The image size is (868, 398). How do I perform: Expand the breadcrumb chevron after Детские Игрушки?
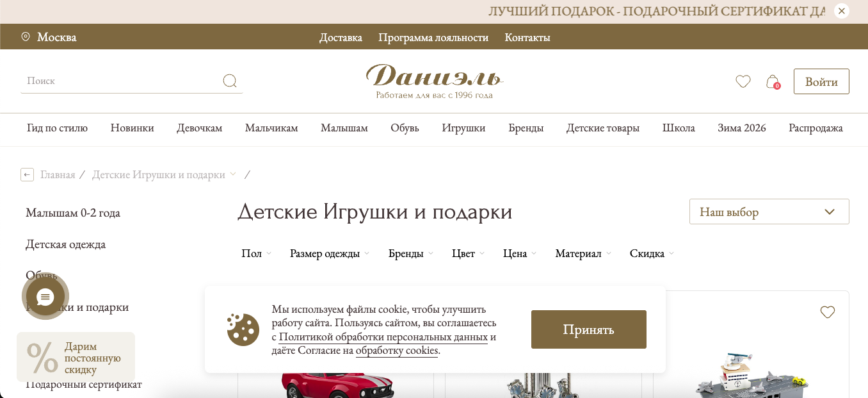click(x=233, y=174)
